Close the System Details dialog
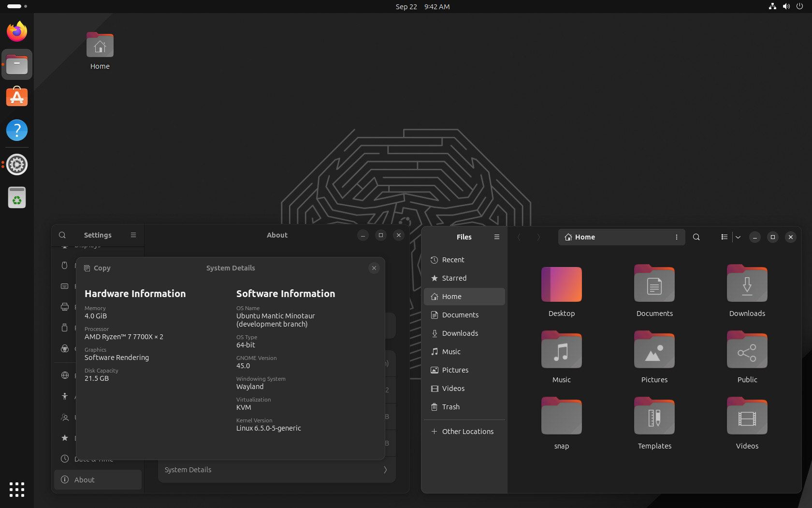812x508 pixels. [374, 268]
